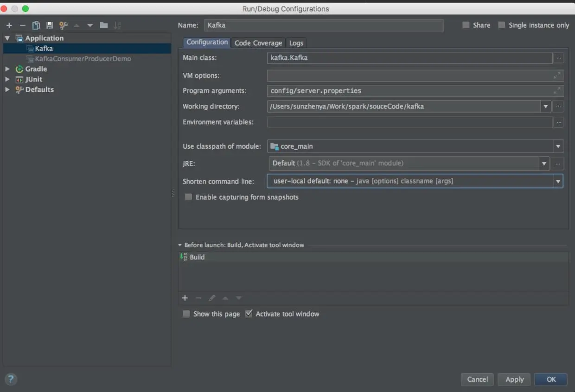Browse for Main class with ellipsis button

559,58
